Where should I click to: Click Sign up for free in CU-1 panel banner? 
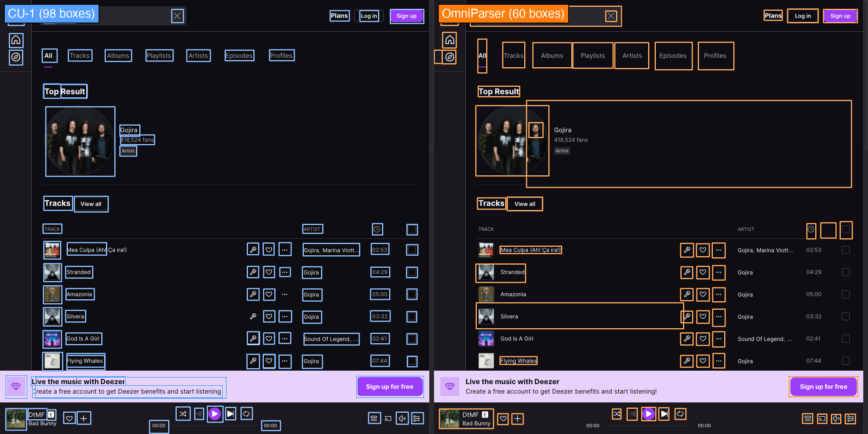click(x=390, y=386)
